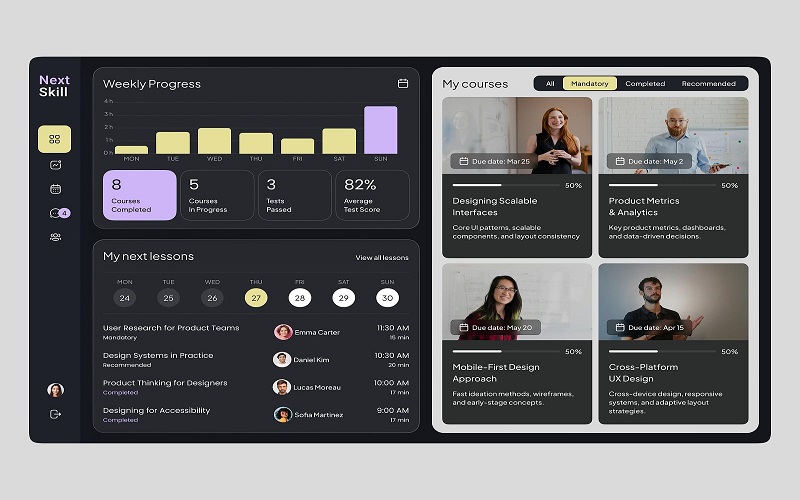Click progress bar of Mobile-First Design Approach
The height and width of the screenshot is (500, 800).
506,352
